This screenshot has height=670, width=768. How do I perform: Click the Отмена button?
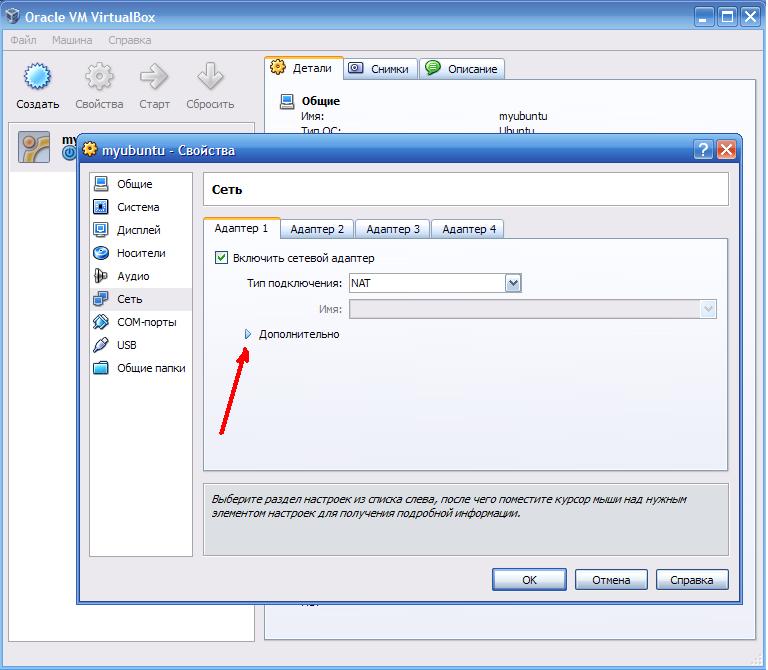point(611,580)
